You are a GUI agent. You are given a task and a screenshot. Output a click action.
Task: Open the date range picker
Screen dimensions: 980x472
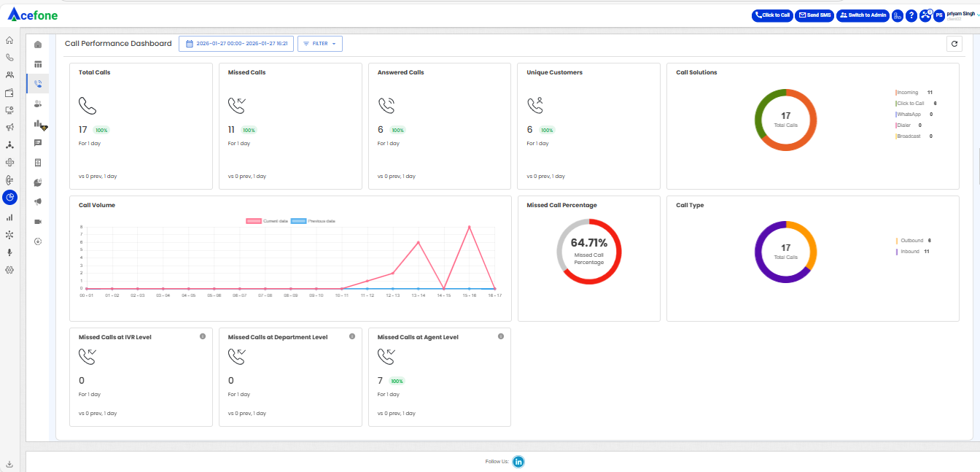point(236,44)
